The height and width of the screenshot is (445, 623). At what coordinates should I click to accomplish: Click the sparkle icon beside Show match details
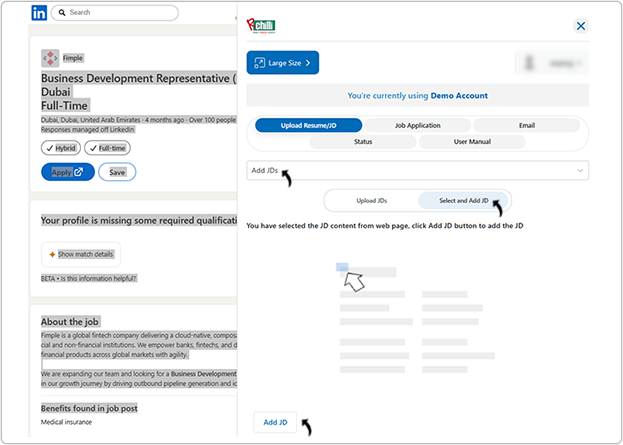(52, 255)
